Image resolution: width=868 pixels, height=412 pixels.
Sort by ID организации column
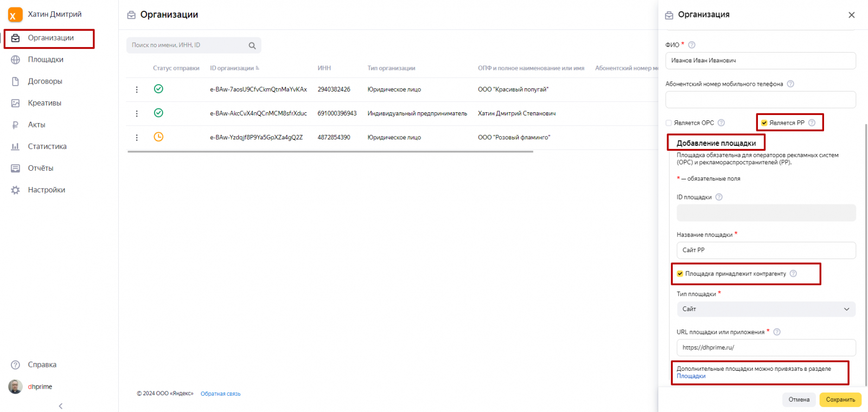234,68
